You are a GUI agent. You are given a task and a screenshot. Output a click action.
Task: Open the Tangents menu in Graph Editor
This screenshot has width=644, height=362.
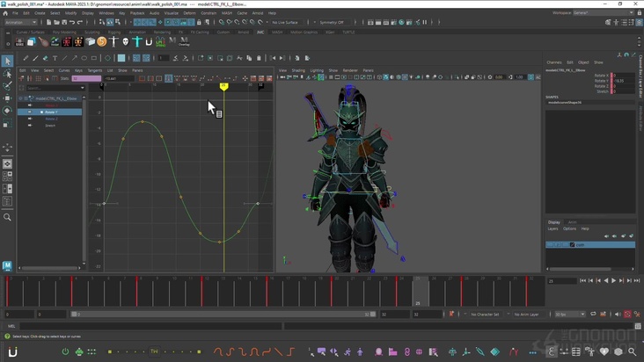pos(94,70)
